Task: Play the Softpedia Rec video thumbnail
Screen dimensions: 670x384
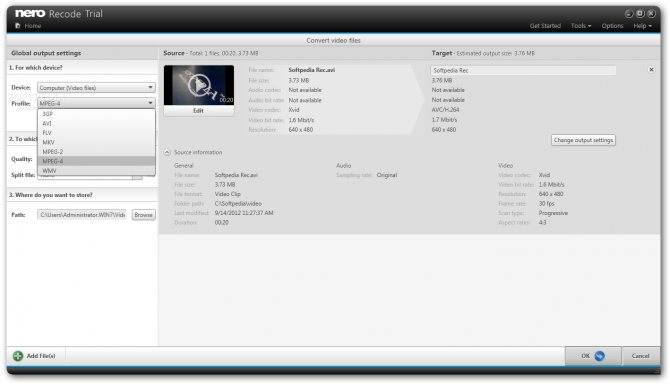Action: click(199, 85)
